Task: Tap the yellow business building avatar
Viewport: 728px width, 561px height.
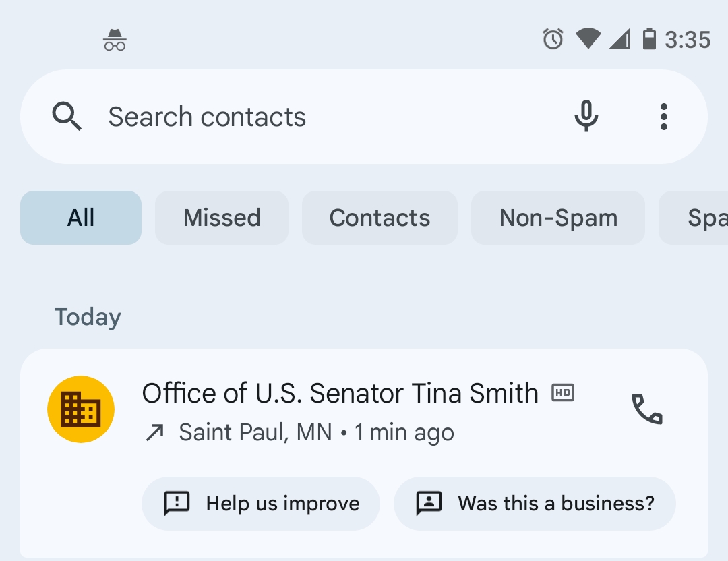Action: tap(81, 409)
